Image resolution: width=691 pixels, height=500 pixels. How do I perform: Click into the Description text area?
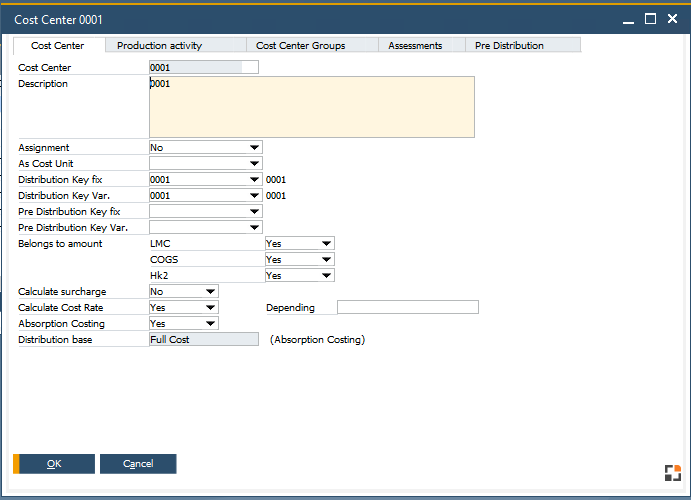pyautogui.click(x=311, y=107)
